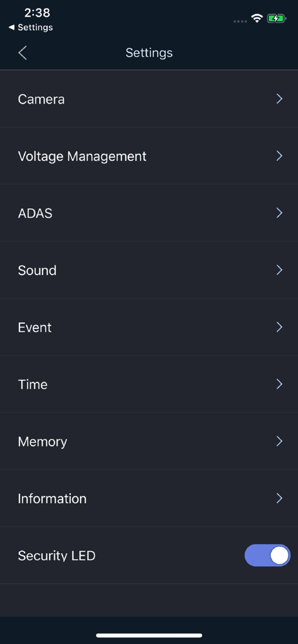The width and height of the screenshot is (298, 644).
Task: Open Sound settings
Action: tap(149, 270)
